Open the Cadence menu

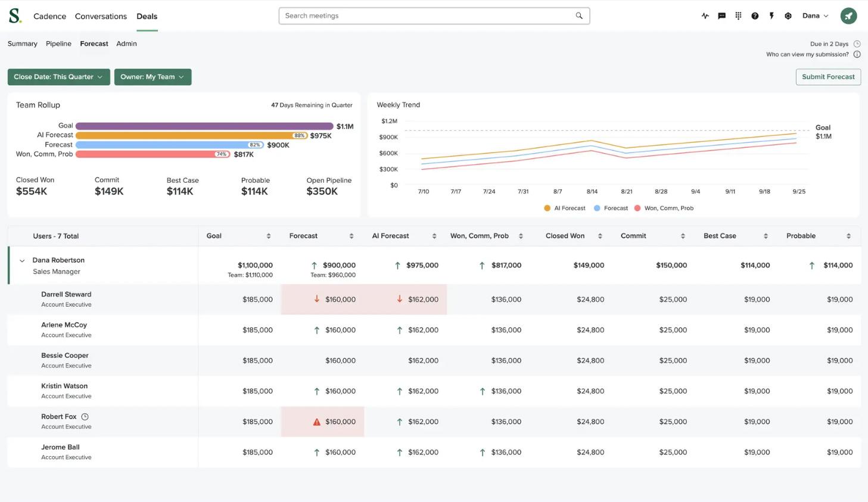coord(49,16)
